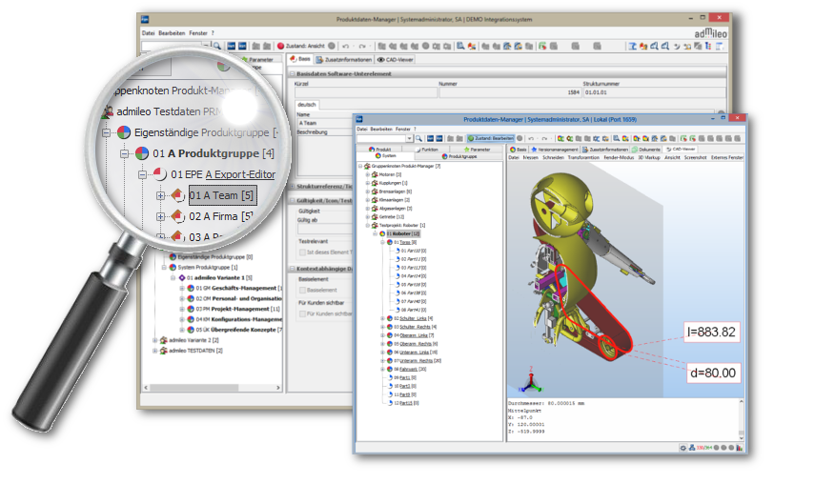Switch to CAD-Viewer tab in back window
The width and height of the screenshot is (835, 504).
396,60
